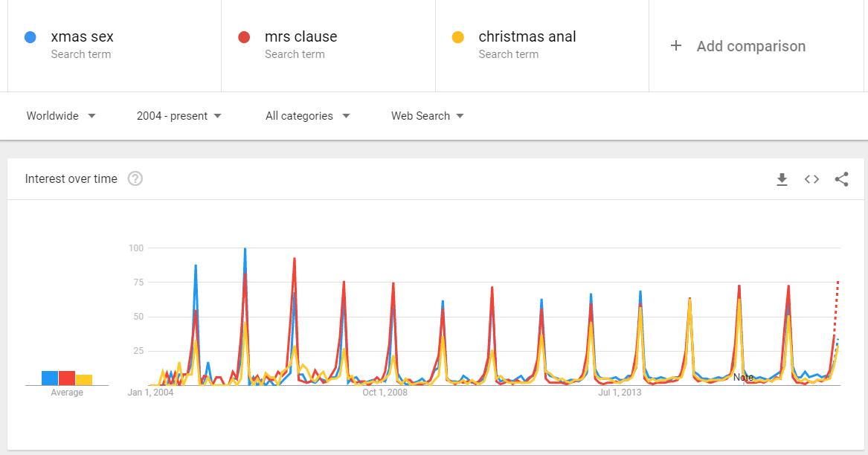The image size is (868, 455).
Task: Download the Interest over time data as CSV
Action: (782, 178)
